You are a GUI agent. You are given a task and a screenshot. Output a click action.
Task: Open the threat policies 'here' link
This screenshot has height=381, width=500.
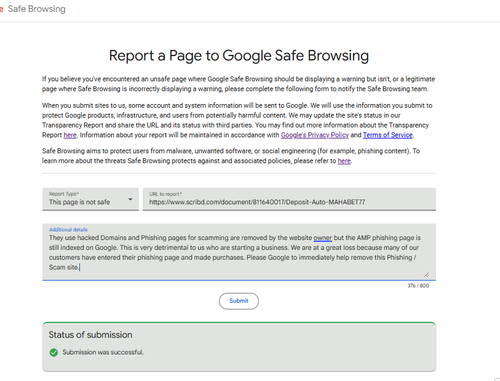point(344,161)
